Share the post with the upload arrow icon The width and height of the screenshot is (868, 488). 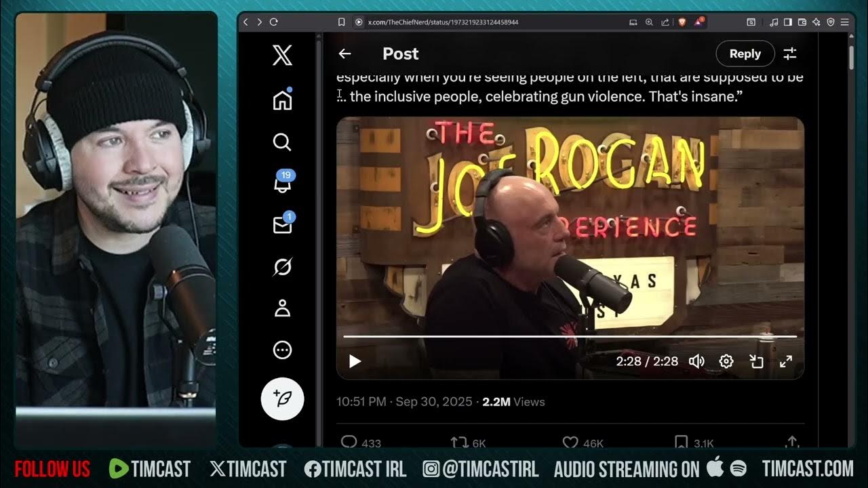click(x=791, y=443)
